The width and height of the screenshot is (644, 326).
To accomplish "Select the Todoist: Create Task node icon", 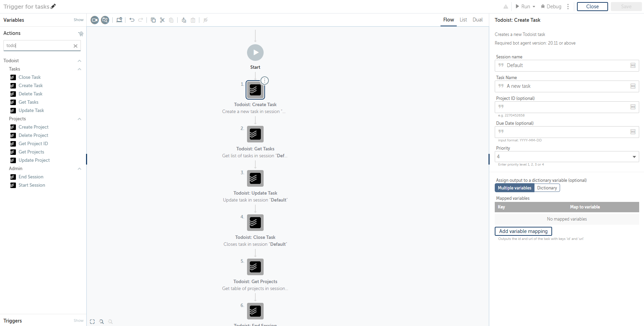I will (255, 90).
